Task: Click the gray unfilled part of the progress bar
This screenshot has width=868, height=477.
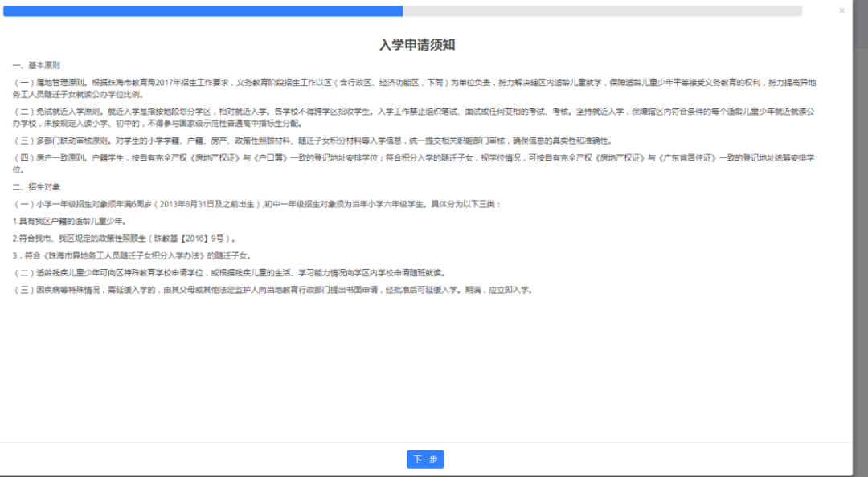Action: tap(603, 11)
